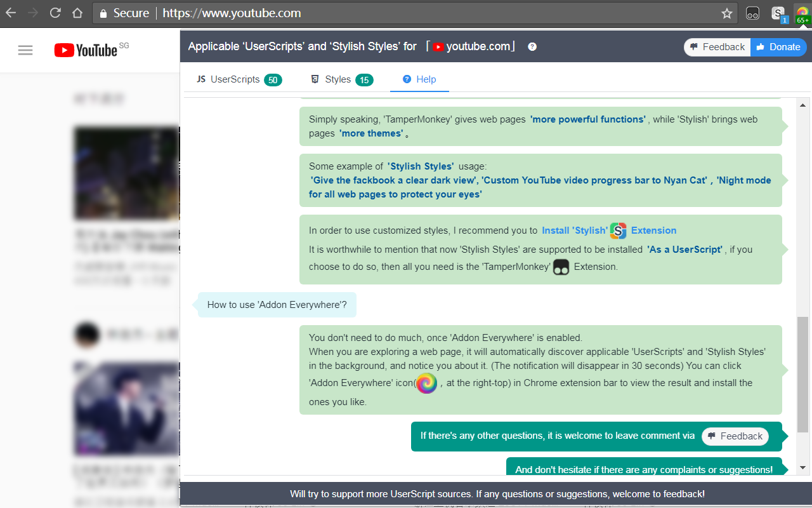Click the scrollbar down arrow in the help panel

click(803, 467)
